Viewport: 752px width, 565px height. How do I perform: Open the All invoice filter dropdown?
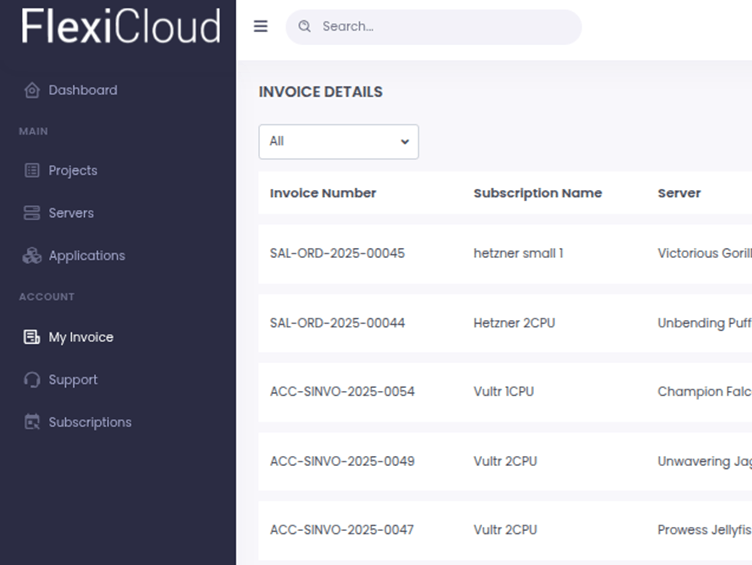point(338,142)
